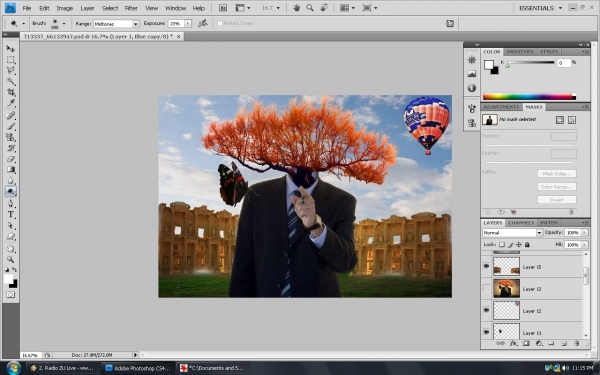The width and height of the screenshot is (600, 375).
Task: Select the Healing Brush tool
Action: (x=10, y=116)
